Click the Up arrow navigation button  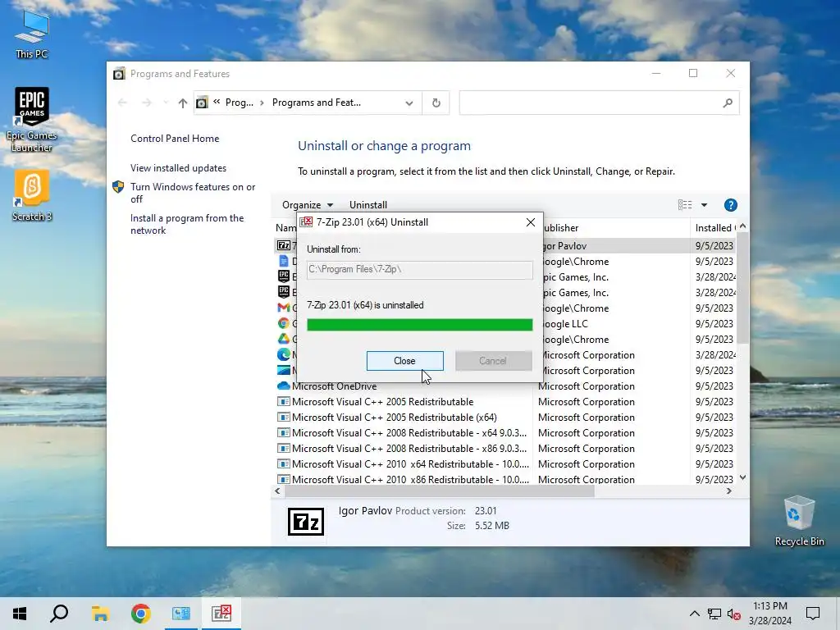coord(183,103)
